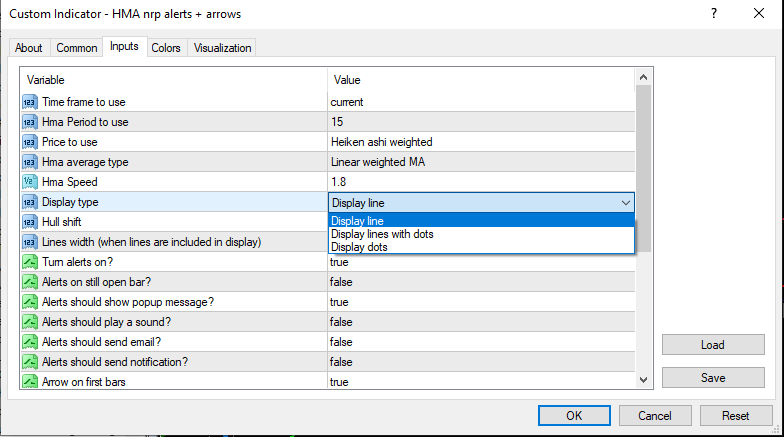Collapse the Display type dropdown arrow
Viewport: 784px width, 437px height.
tap(625, 202)
